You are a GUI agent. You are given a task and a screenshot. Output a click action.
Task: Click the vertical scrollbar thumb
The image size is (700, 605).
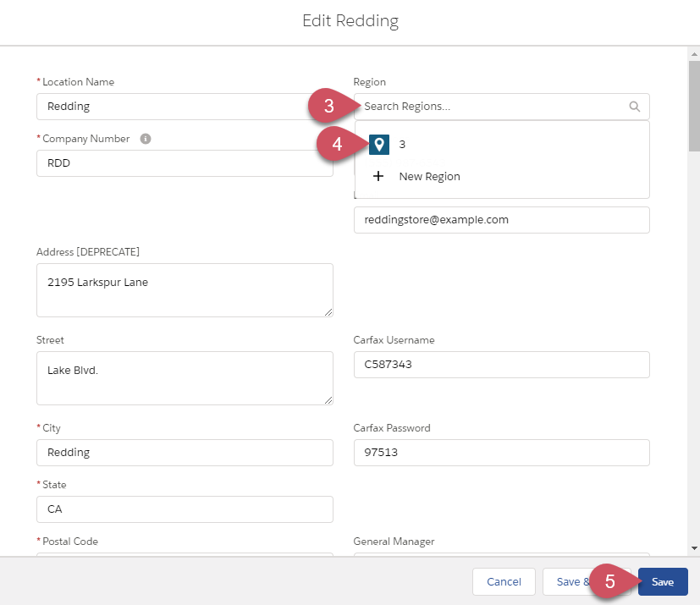(x=694, y=106)
